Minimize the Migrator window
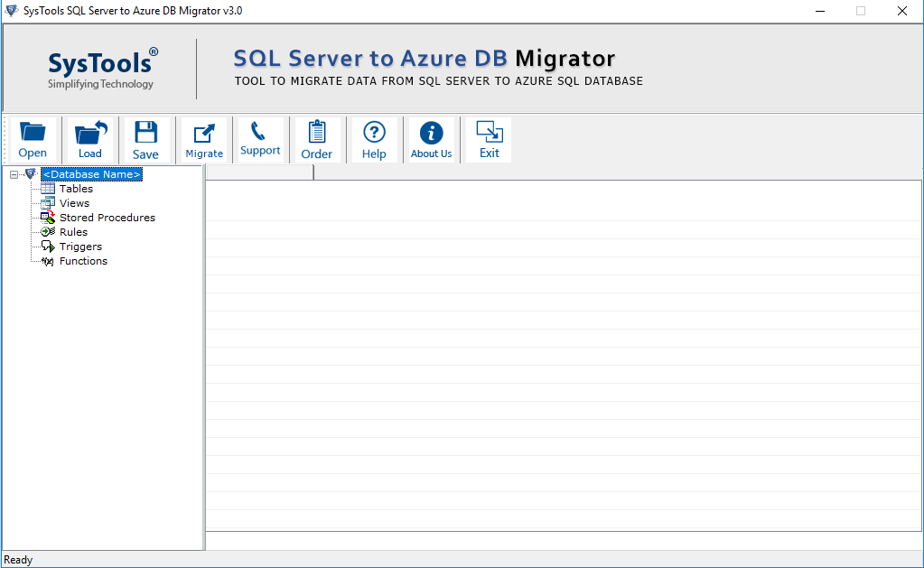Screen dimensions: 924x568 tap(820, 11)
